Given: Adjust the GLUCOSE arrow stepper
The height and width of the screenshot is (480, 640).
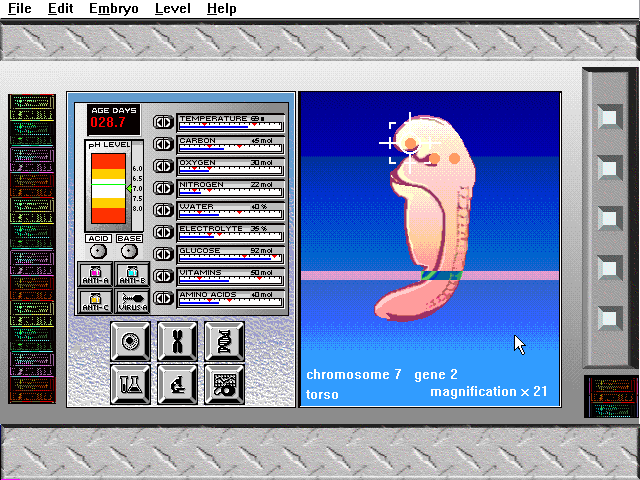Looking at the screenshot, I should point(163,255).
